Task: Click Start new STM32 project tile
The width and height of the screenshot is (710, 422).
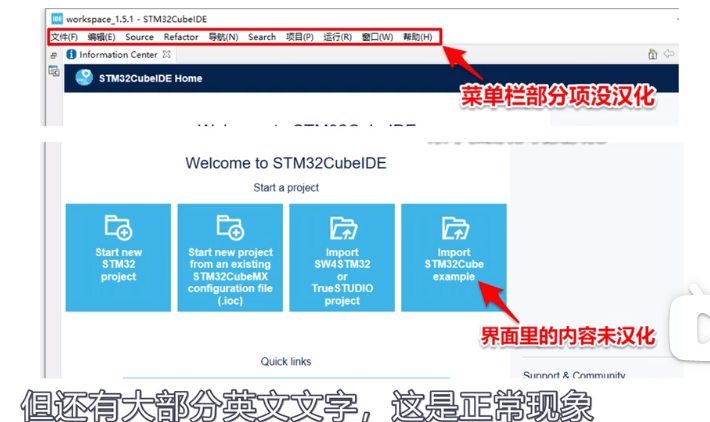Action: (x=118, y=258)
